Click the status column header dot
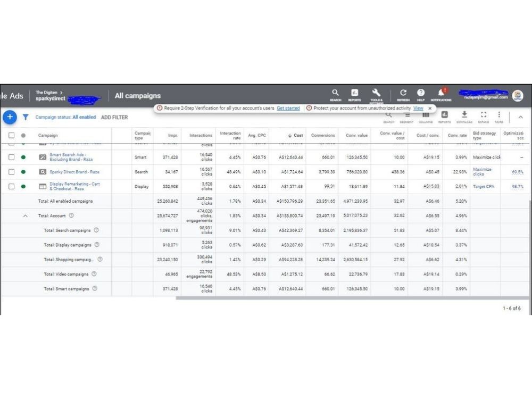Image resolution: width=532 pixels, height=399 pixels. pos(23,135)
